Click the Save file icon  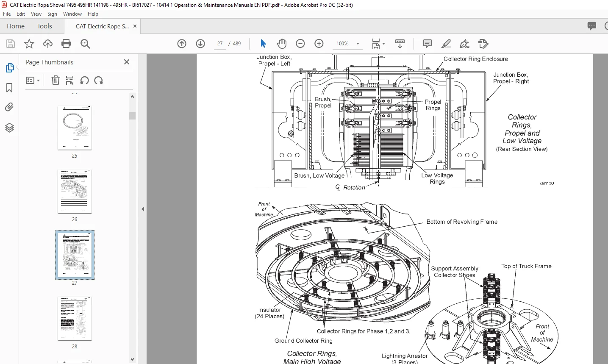pyautogui.click(x=11, y=44)
